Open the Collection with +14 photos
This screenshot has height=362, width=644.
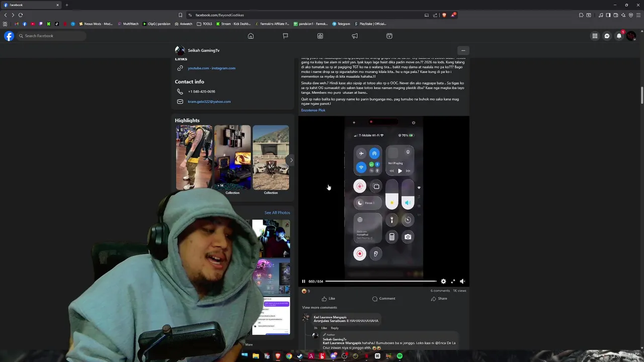[232, 157]
